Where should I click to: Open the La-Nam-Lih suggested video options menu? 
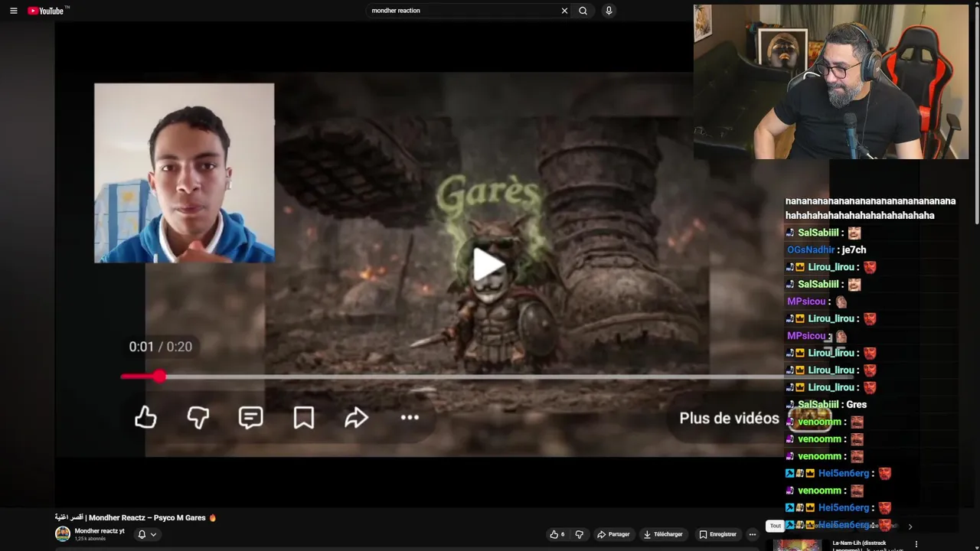[916, 545]
